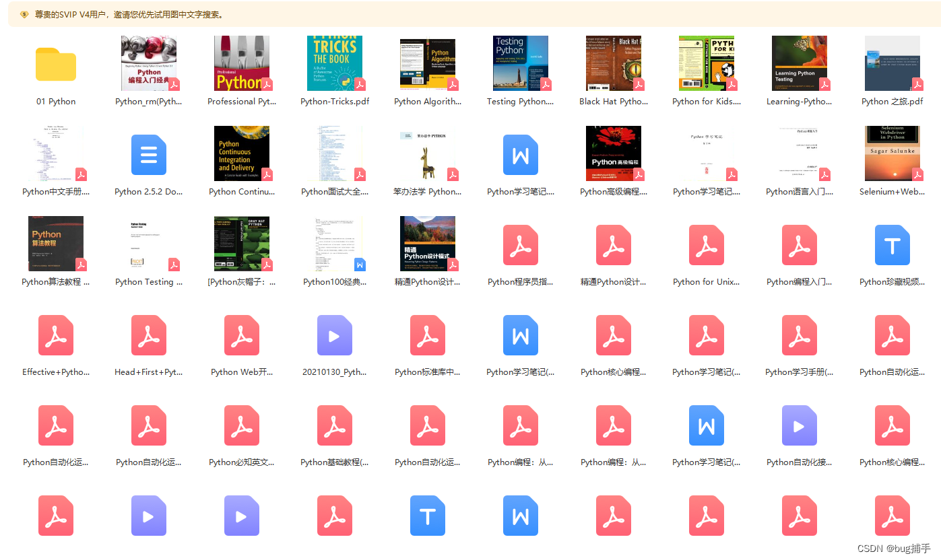Click the gold coin icon in the SVIP banner

pos(24,14)
